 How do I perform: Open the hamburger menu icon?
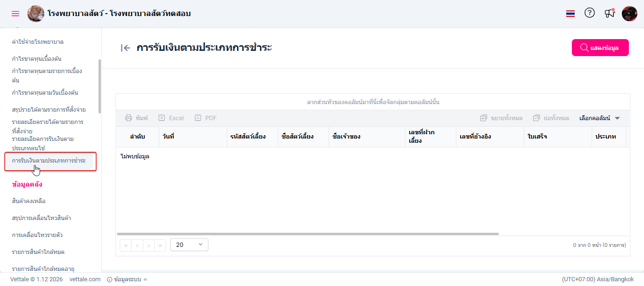16,14
